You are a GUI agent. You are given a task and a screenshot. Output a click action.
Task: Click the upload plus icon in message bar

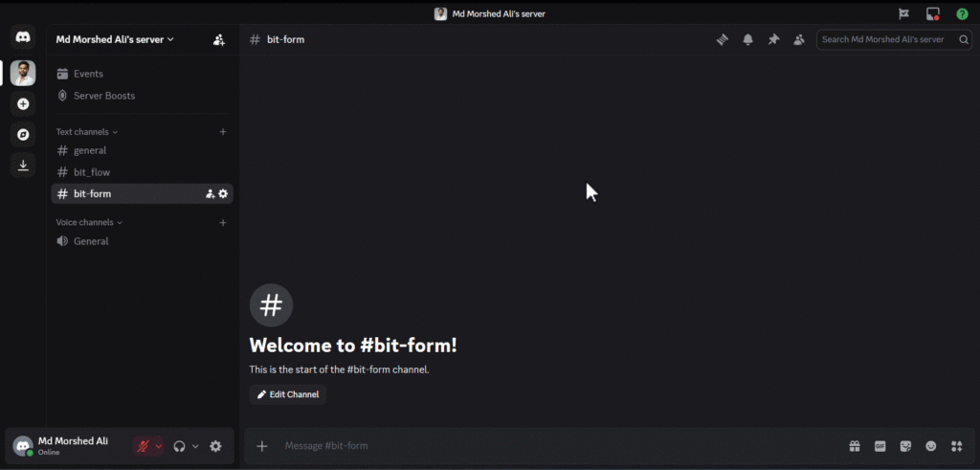point(262,446)
